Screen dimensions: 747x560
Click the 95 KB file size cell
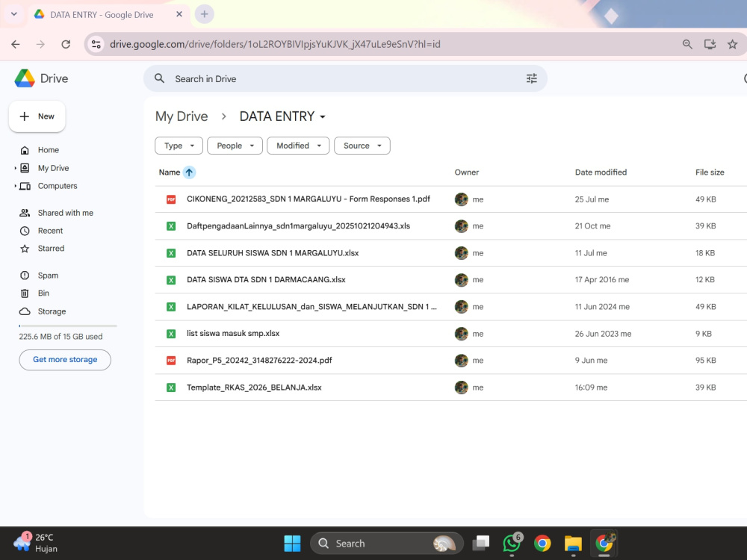(x=706, y=361)
